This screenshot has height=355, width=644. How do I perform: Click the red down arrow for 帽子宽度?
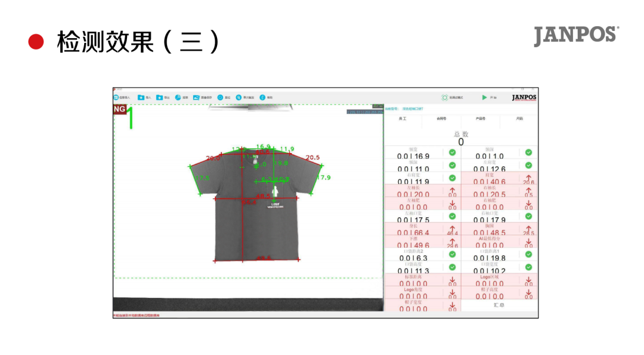pos(452,306)
